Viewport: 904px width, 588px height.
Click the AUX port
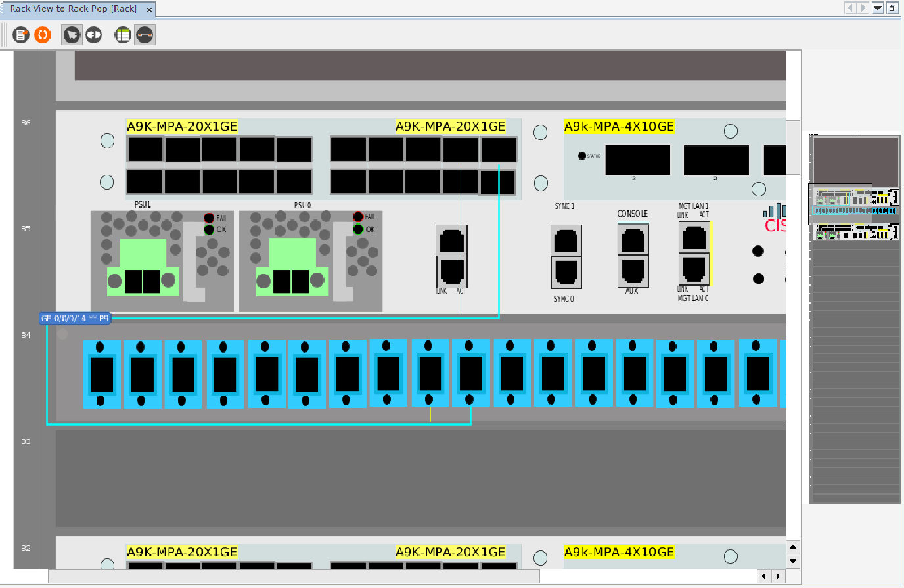tap(633, 271)
